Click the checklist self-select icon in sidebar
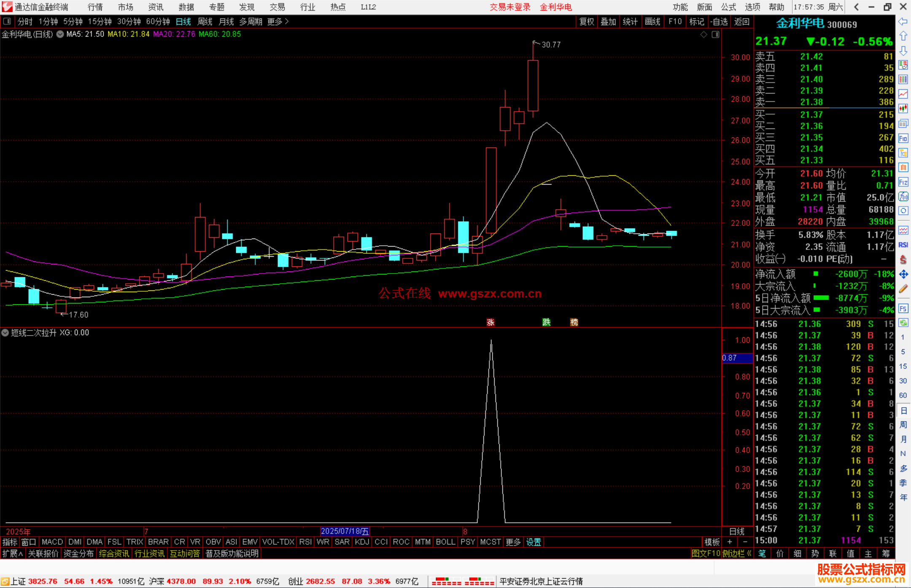 coord(903,65)
